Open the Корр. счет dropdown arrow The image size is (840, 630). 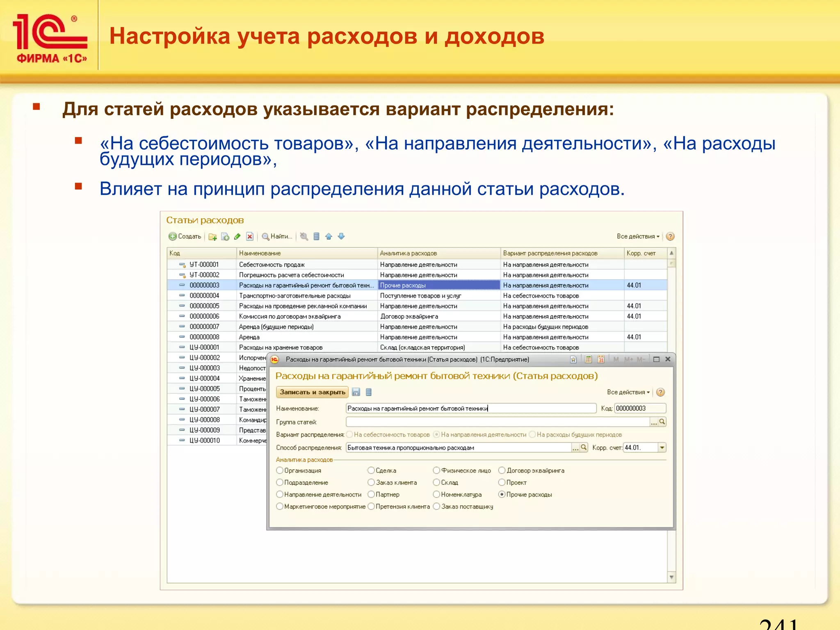point(662,447)
